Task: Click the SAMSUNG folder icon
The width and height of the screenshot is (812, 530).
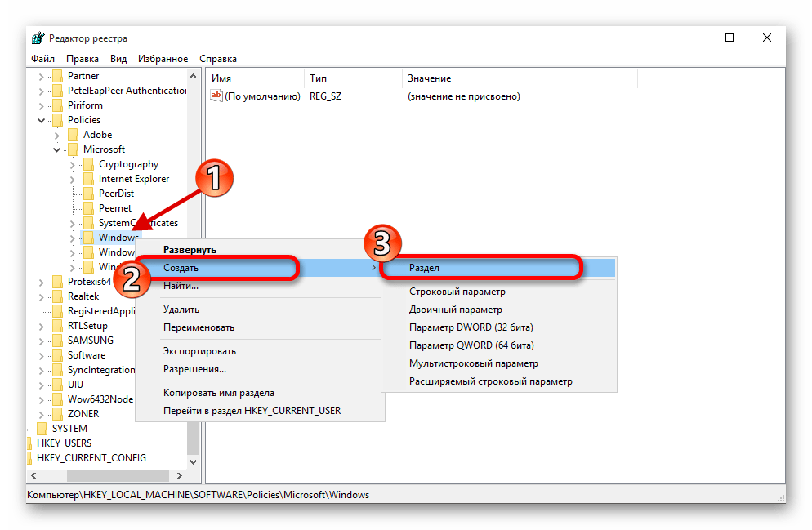Action: point(57,341)
